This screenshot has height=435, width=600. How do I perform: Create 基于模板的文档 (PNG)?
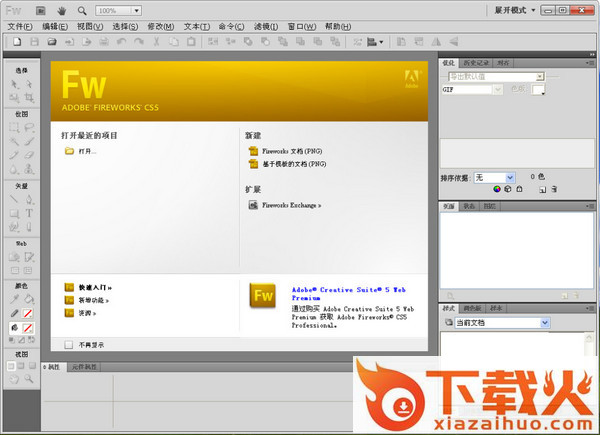(294, 164)
